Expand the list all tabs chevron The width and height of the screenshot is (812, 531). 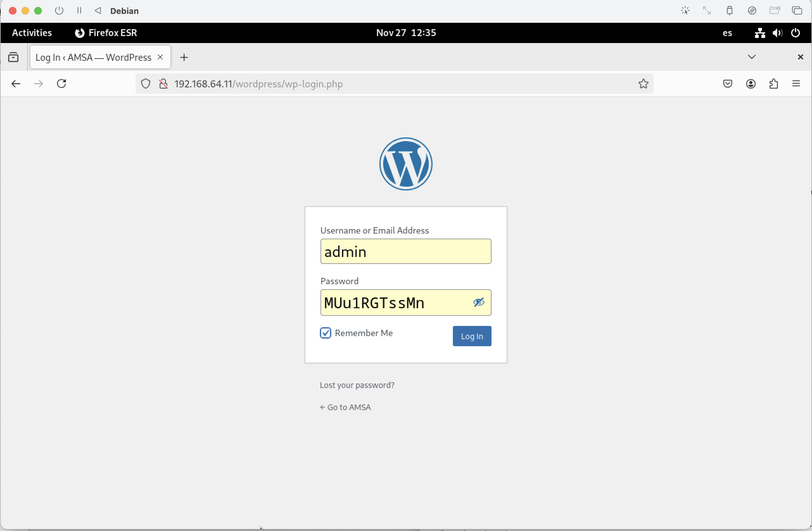752,57
